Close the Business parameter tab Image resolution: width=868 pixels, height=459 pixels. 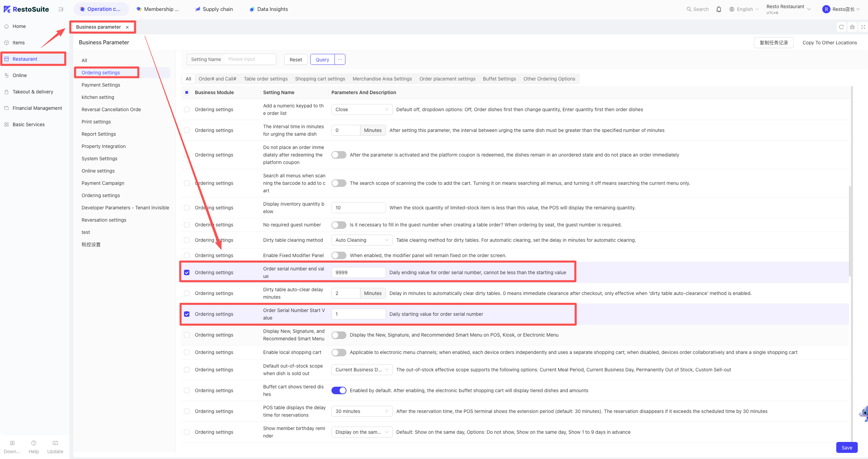click(127, 27)
